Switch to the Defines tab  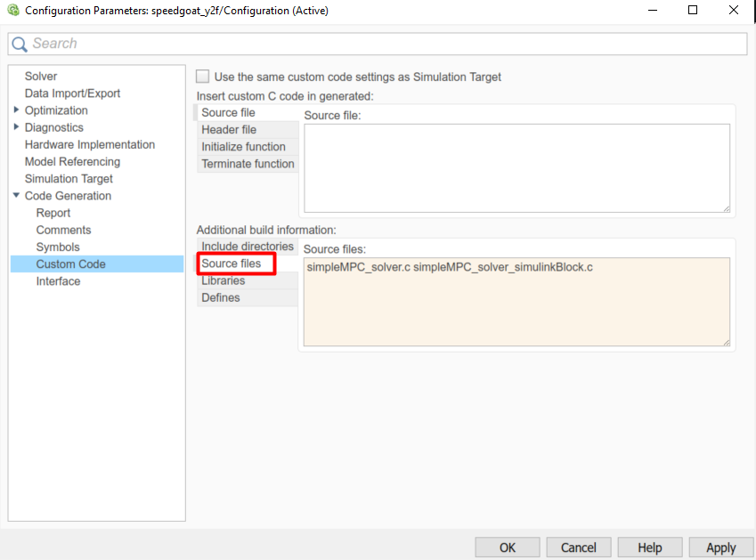(220, 297)
